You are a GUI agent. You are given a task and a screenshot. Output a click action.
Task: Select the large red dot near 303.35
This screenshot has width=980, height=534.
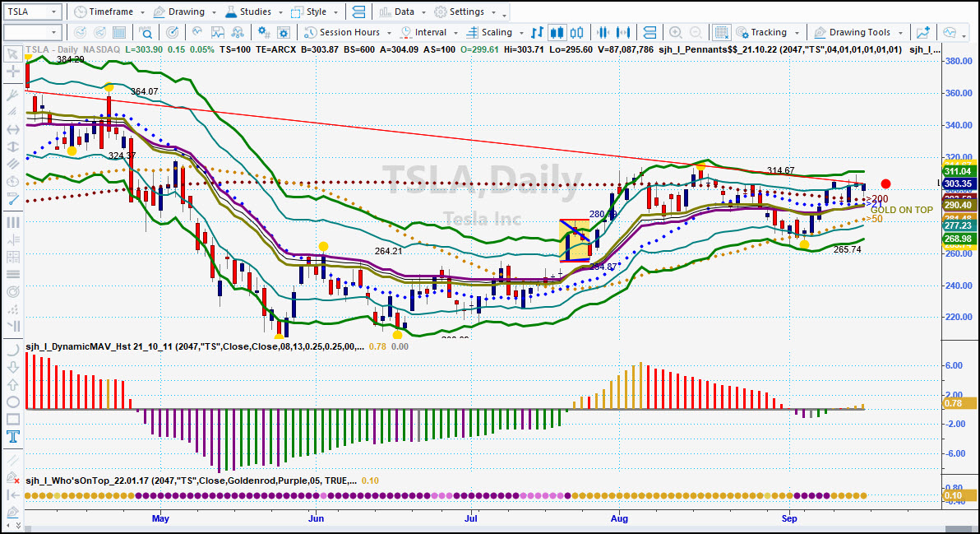(885, 183)
